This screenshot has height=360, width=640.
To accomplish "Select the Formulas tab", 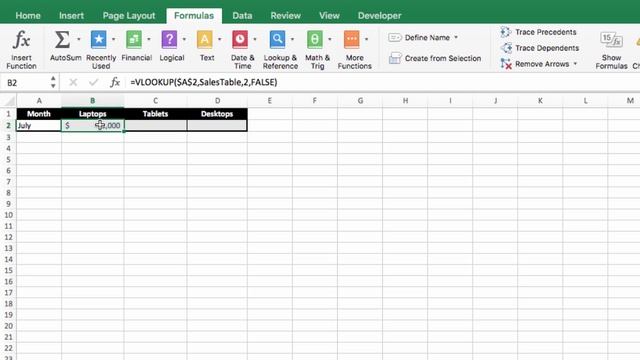I will point(194,16).
